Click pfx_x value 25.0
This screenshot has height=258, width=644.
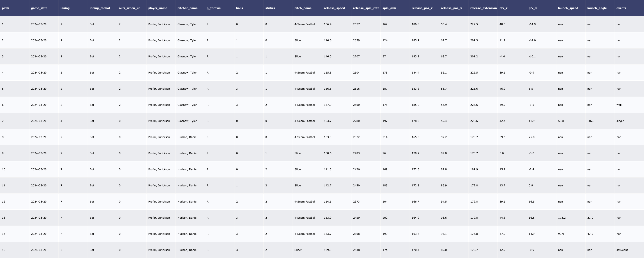tap(531, 137)
